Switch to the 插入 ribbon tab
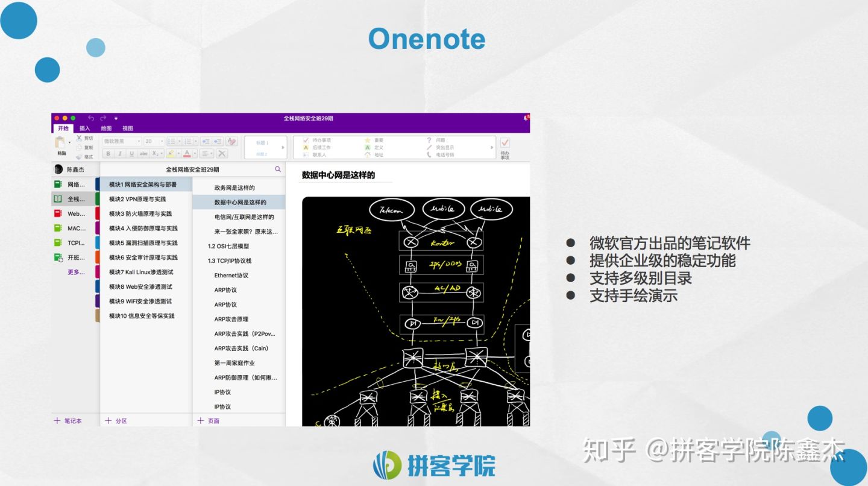868x486 pixels. (84, 128)
